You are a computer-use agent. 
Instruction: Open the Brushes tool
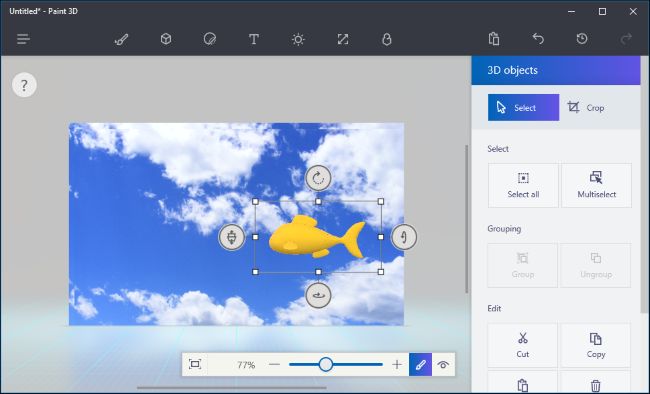click(121, 39)
